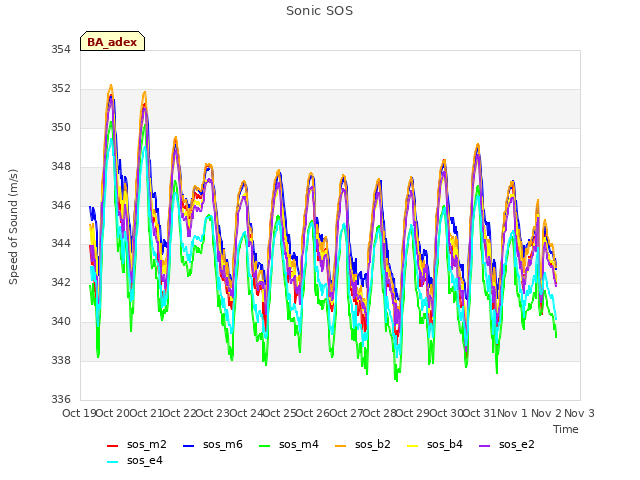Click the Oct 21 x-axis date label
The width and height of the screenshot is (640, 480).
pos(146,413)
